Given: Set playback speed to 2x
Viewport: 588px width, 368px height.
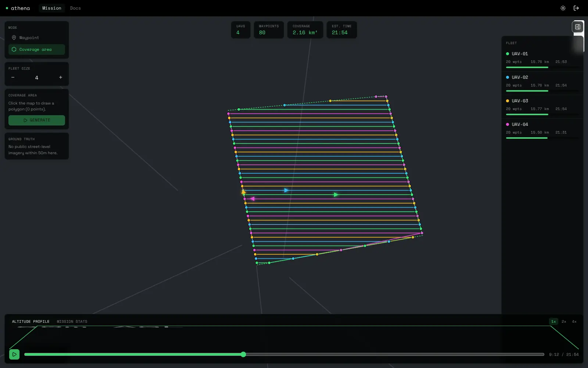Looking at the screenshot, I should click(564, 322).
